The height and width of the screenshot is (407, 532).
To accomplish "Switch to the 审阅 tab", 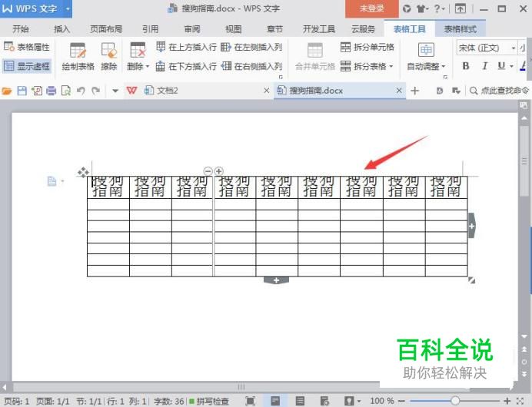I will (x=192, y=29).
